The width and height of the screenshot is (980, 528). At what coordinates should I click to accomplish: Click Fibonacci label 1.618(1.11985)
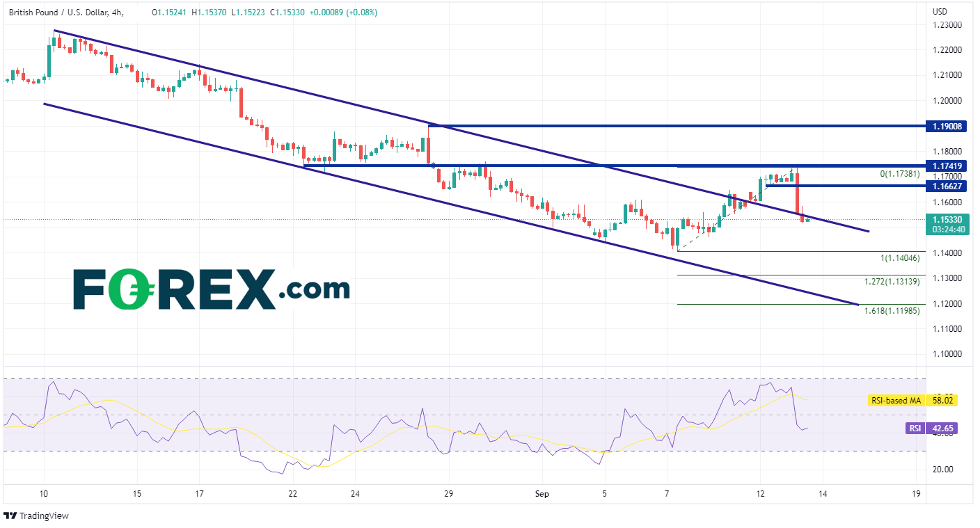(x=892, y=310)
